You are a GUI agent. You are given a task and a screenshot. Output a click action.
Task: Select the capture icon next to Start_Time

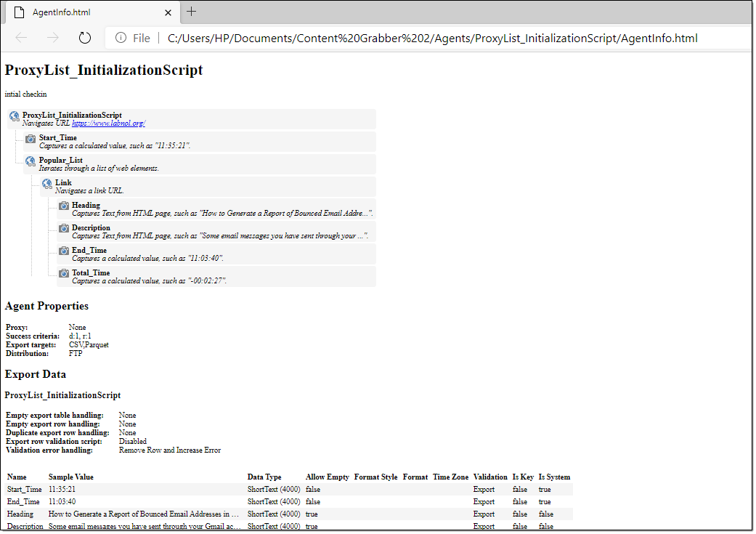click(x=29, y=139)
